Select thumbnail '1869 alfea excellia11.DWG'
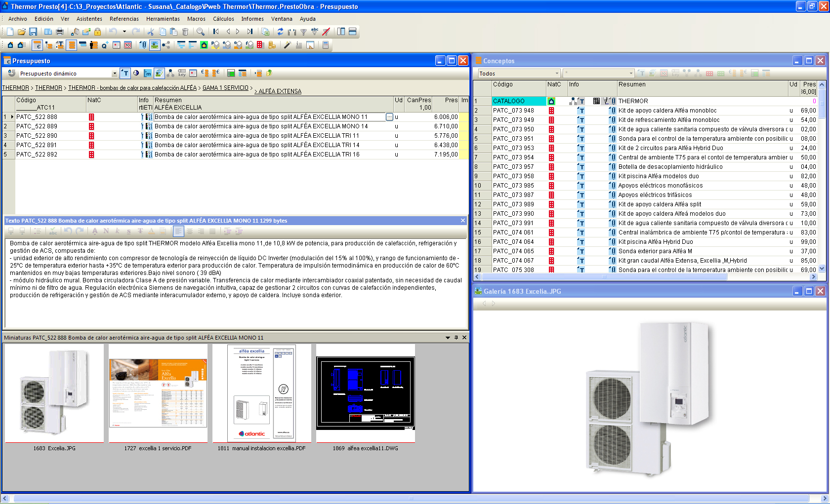This screenshot has height=504, width=830. pyautogui.click(x=366, y=398)
